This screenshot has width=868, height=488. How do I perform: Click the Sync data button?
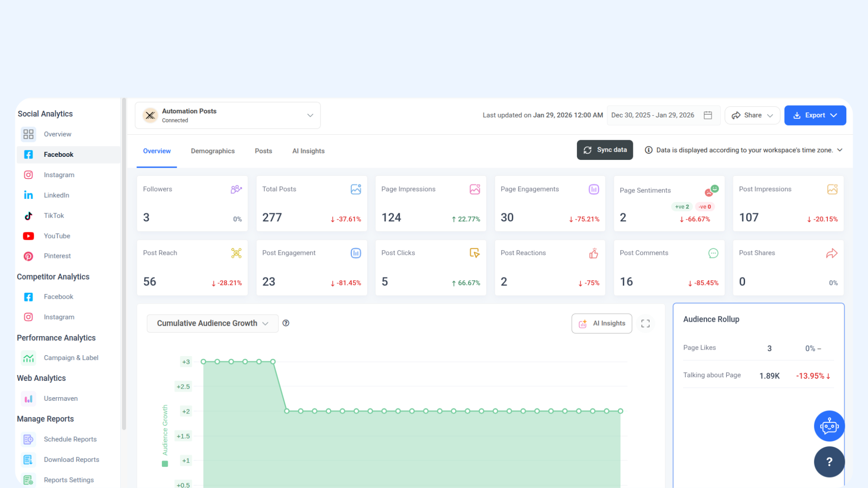coord(605,150)
